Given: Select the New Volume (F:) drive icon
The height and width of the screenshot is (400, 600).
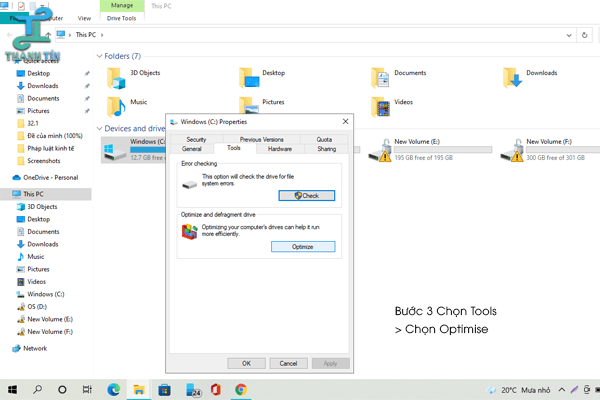Looking at the screenshot, I should point(514,149).
